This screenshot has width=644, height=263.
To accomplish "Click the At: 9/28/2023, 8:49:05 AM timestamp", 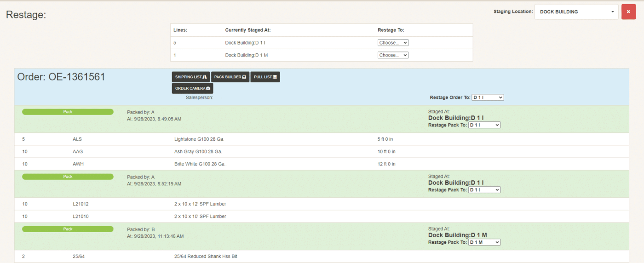I will (x=154, y=119).
